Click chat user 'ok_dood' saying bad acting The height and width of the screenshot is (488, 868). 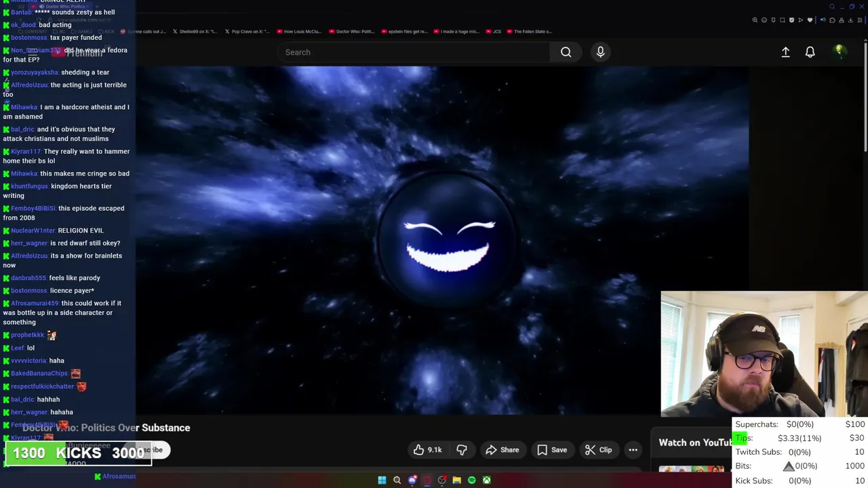point(23,25)
